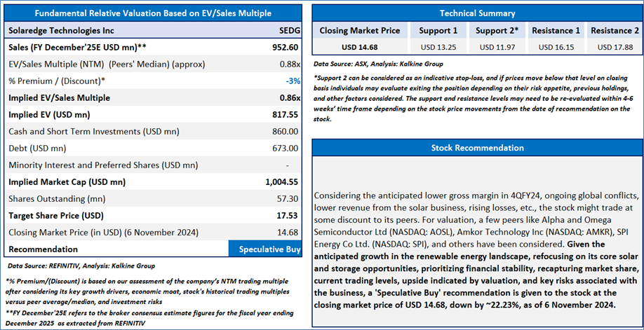This screenshot has height=330, width=644.
Task: Click 'Data Source: REFINITIV, Analysis: Kalkine Group' note
Action: 81,266
